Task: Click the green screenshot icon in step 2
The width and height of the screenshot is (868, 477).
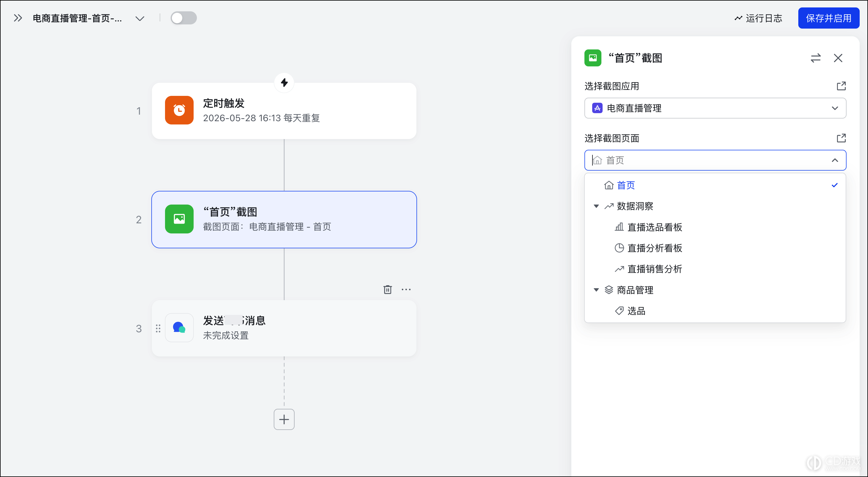Action: [179, 219]
